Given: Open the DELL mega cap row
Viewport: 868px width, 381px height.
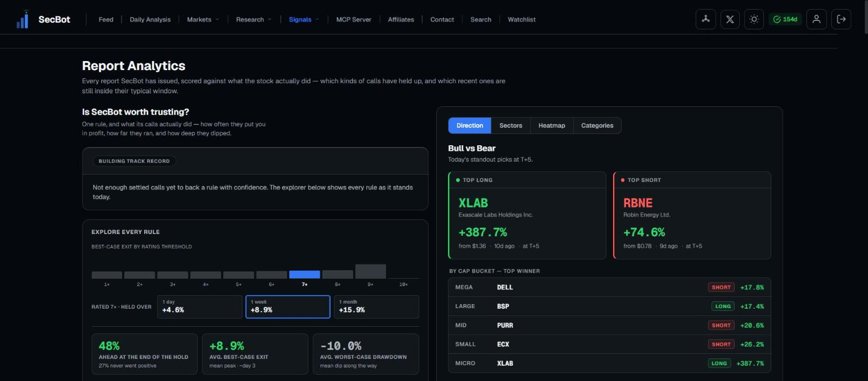Looking at the screenshot, I should [x=610, y=287].
